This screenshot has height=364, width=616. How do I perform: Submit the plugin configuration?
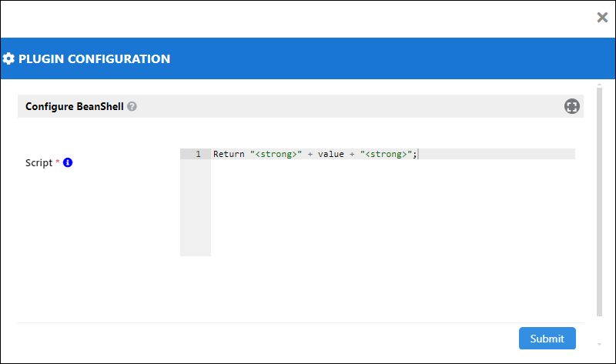pos(547,339)
